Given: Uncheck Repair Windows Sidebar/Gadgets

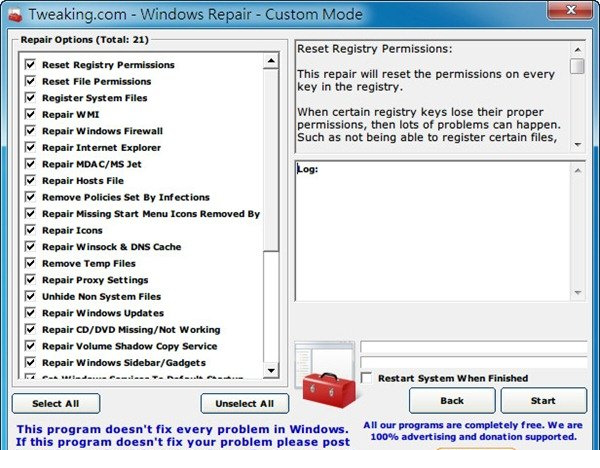Looking at the screenshot, I should [30, 362].
